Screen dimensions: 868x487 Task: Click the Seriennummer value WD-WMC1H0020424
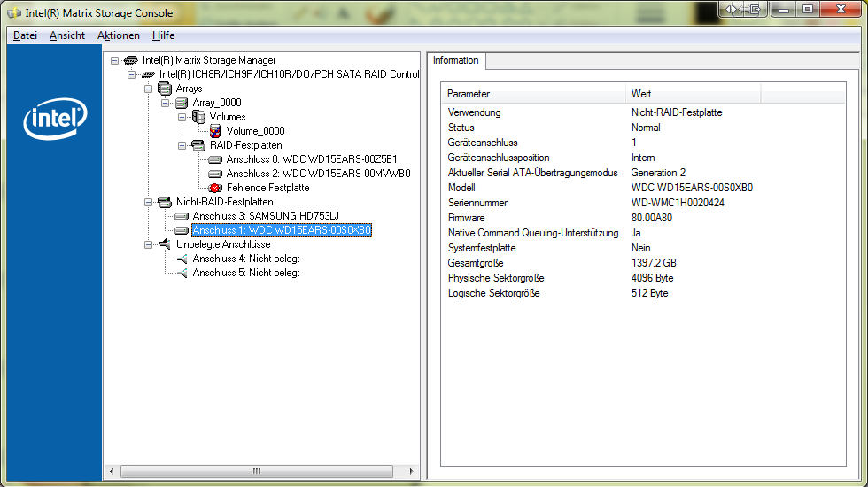678,203
